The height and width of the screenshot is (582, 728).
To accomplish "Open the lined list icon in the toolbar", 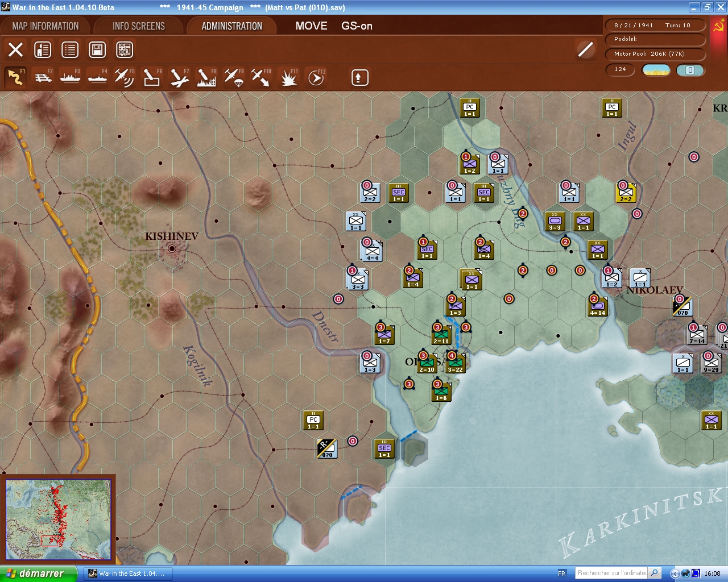I will pyautogui.click(x=70, y=49).
